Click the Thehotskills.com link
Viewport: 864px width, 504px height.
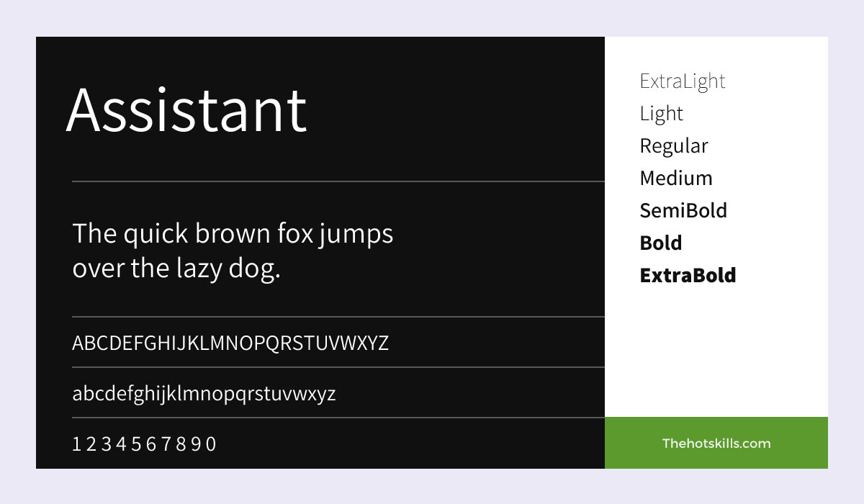(716, 443)
